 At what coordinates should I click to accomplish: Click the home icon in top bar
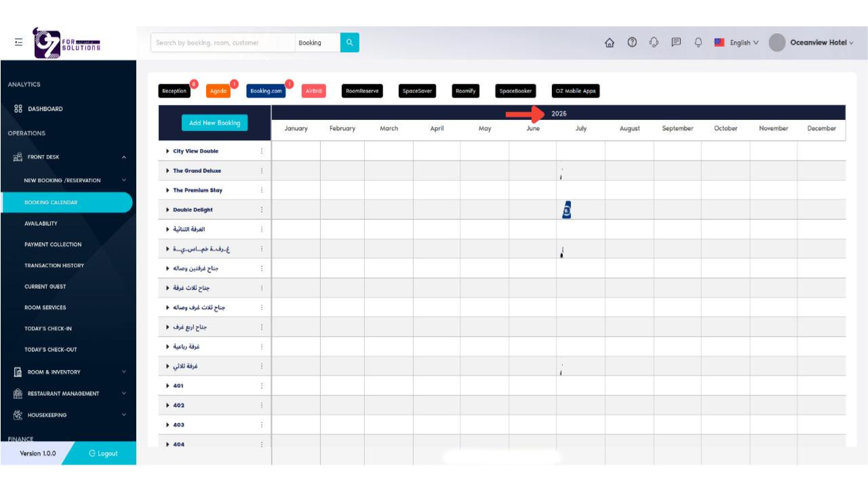pos(609,43)
